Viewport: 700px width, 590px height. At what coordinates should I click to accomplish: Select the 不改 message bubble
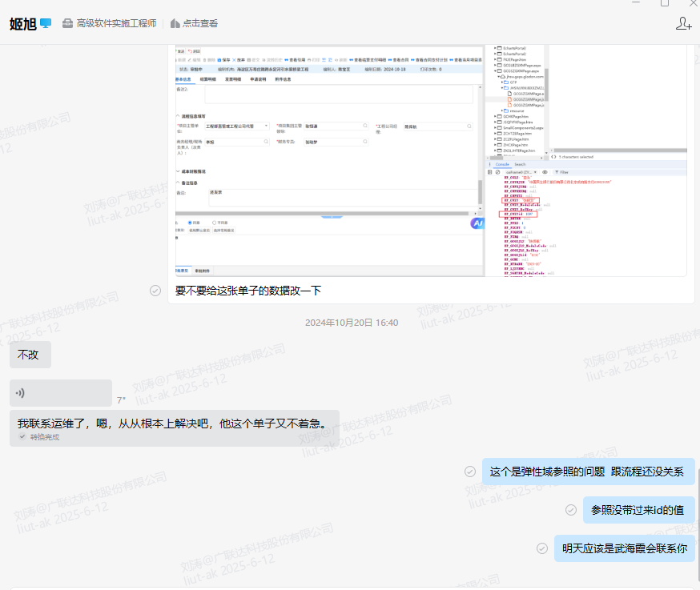(x=30, y=355)
